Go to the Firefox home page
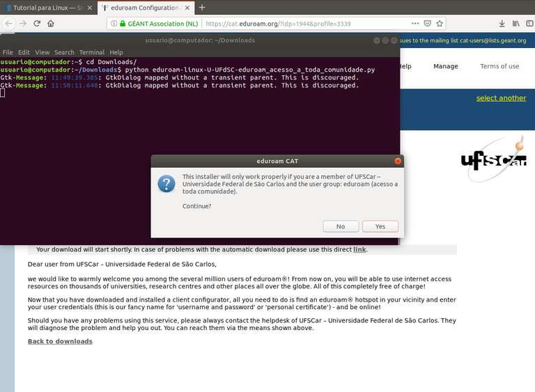The height and width of the screenshot is (392, 535). [51, 24]
